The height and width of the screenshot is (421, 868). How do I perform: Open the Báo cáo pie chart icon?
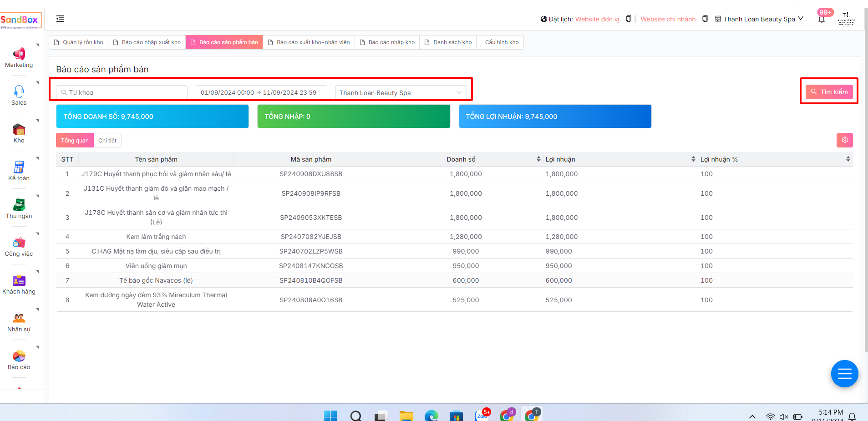pyautogui.click(x=19, y=356)
